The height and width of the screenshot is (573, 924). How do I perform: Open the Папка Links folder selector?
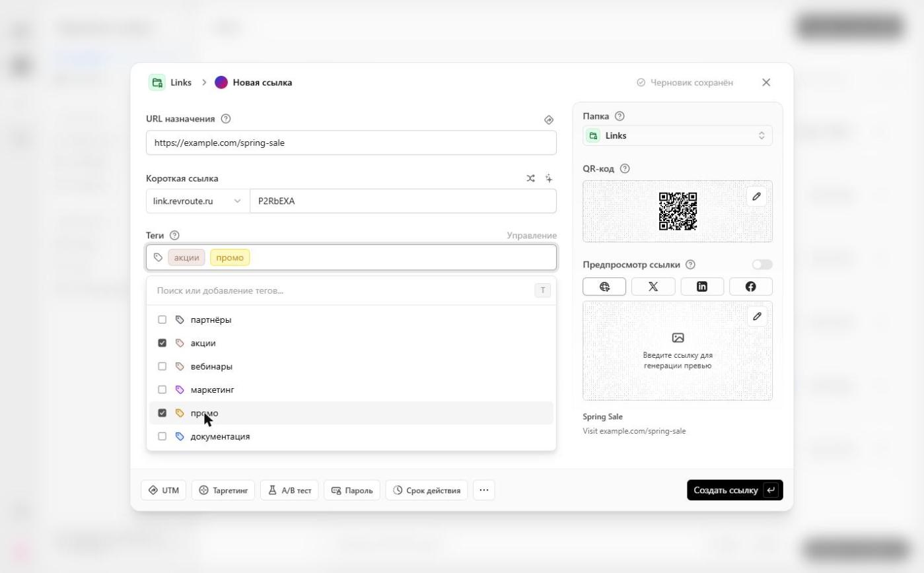(678, 135)
